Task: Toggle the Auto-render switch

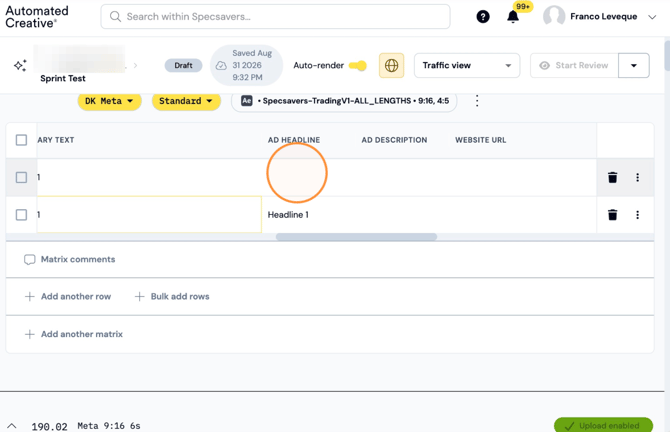Action: [x=358, y=65]
